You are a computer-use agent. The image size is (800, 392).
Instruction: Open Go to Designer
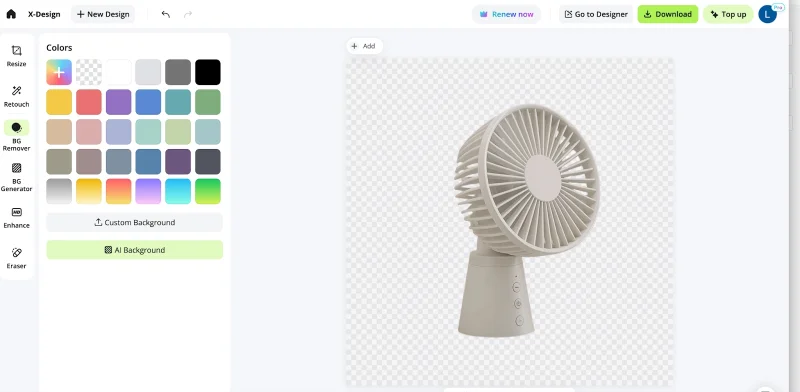point(596,14)
